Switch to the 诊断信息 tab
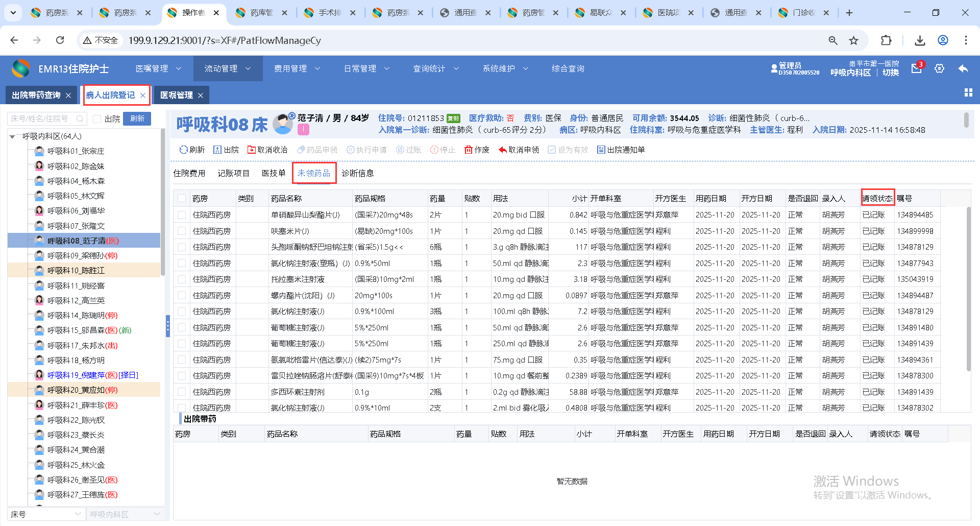 click(x=358, y=174)
